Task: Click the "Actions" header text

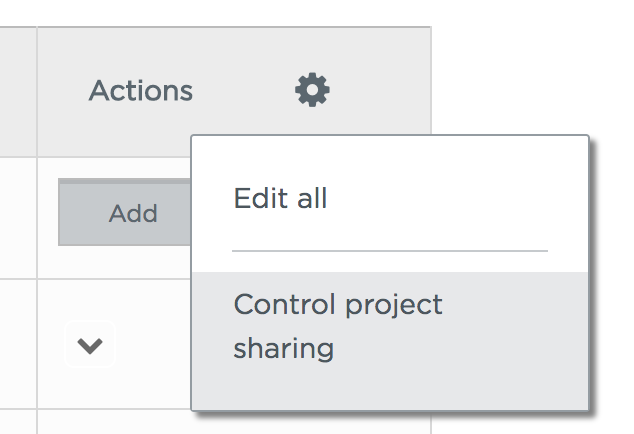Action: (x=141, y=91)
